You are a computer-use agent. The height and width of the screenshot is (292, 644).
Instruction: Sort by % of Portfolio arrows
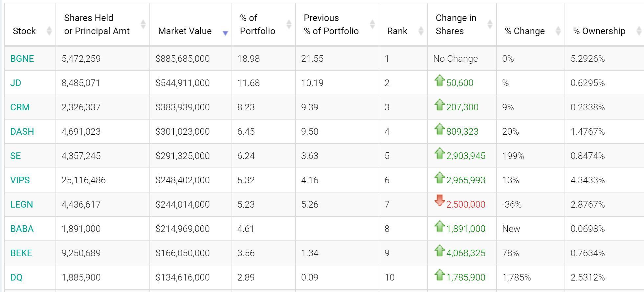[289, 24]
